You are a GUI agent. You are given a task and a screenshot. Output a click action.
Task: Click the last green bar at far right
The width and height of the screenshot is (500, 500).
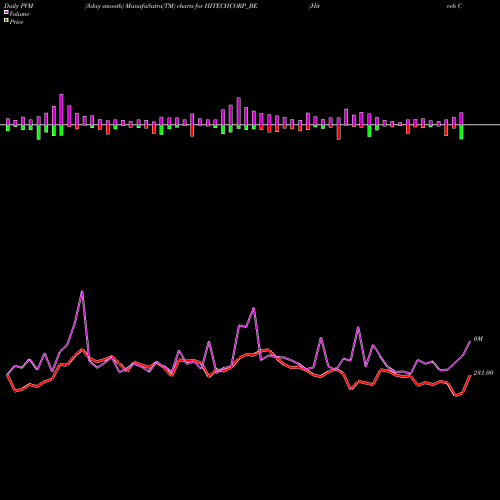click(461, 132)
